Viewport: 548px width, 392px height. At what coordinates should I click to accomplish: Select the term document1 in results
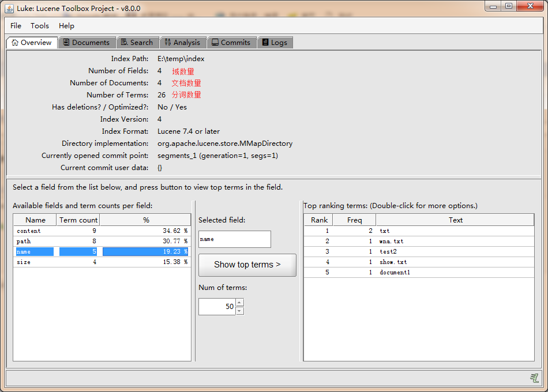click(419, 273)
